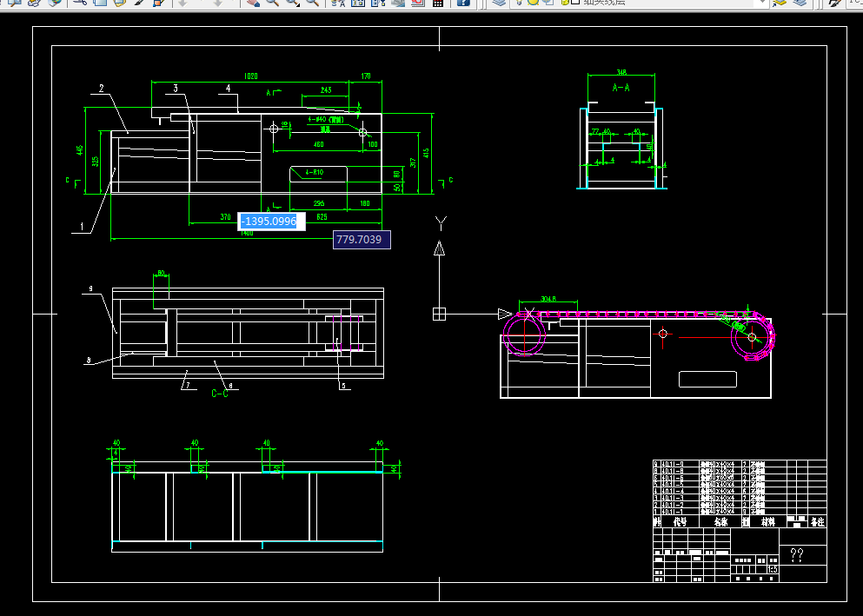Viewport: 863px width, 616px height.
Task: Click the 1:5 scale in title block
Action: click(x=773, y=570)
